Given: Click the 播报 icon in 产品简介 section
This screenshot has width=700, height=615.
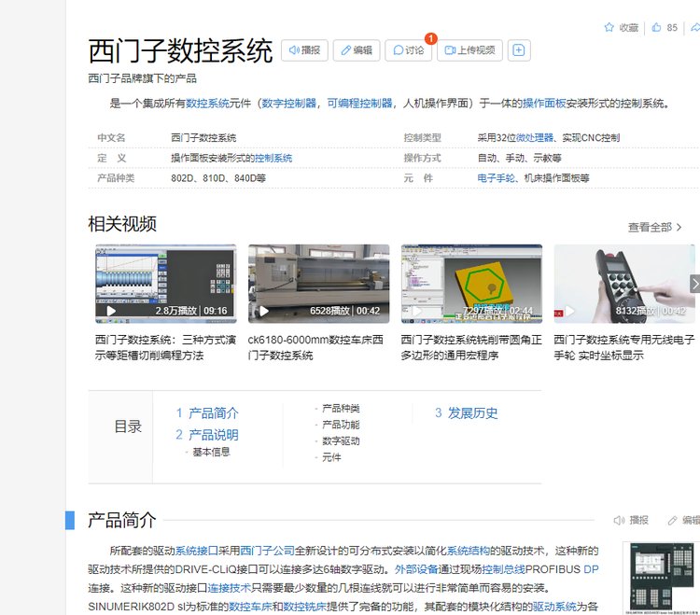Looking at the screenshot, I should 631,520.
